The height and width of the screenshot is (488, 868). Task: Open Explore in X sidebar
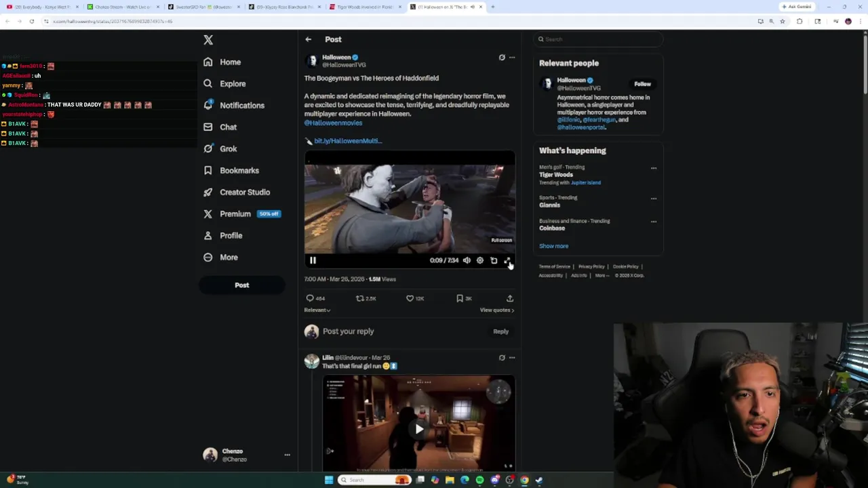coord(224,83)
